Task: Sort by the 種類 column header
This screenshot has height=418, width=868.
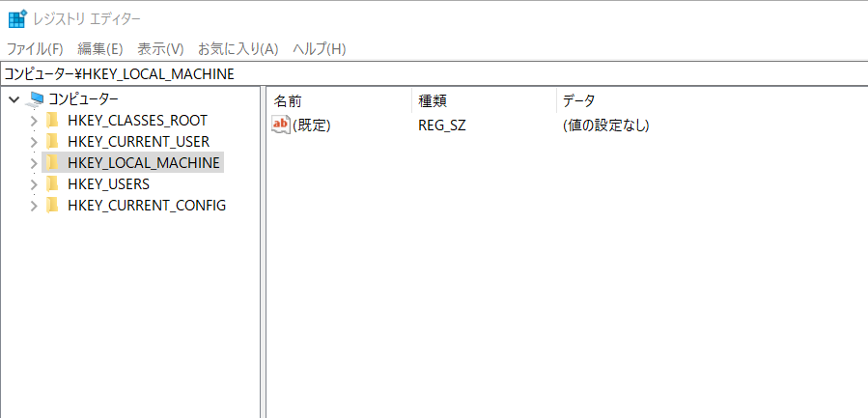Action: [x=484, y=100]
